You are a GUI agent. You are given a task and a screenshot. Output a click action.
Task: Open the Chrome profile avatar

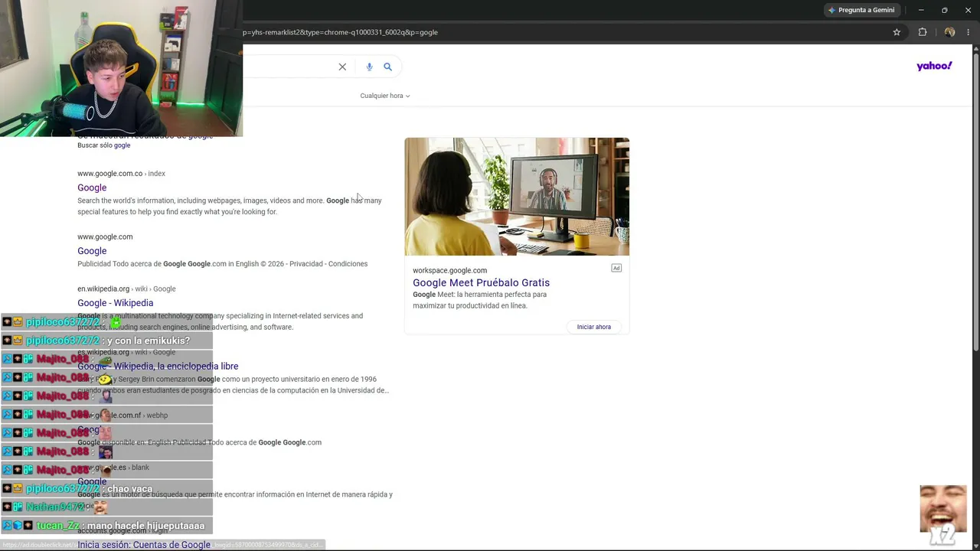[x=949, y=32]
